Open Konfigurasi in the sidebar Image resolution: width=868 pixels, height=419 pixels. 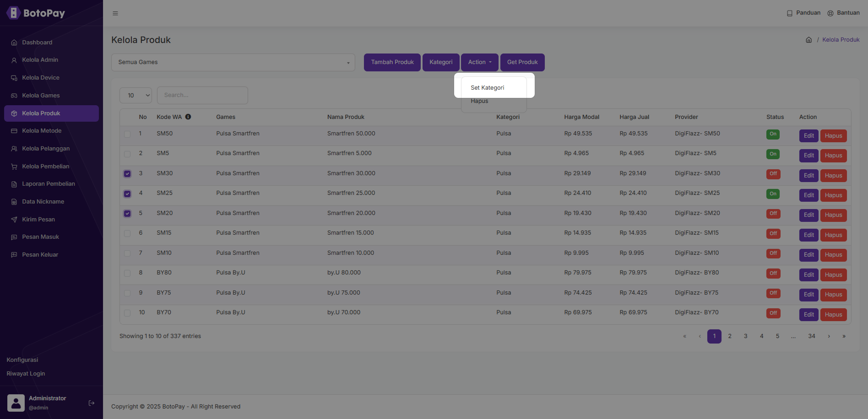pyautogui.click(x=22, y=360)
